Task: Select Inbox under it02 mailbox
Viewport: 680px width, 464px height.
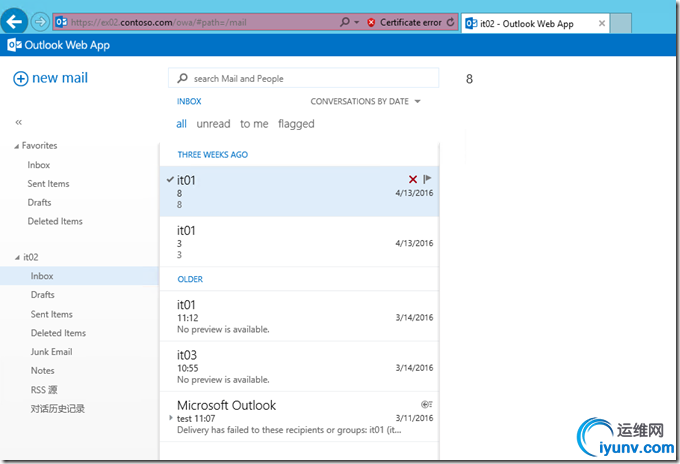Action: point(79,276)
